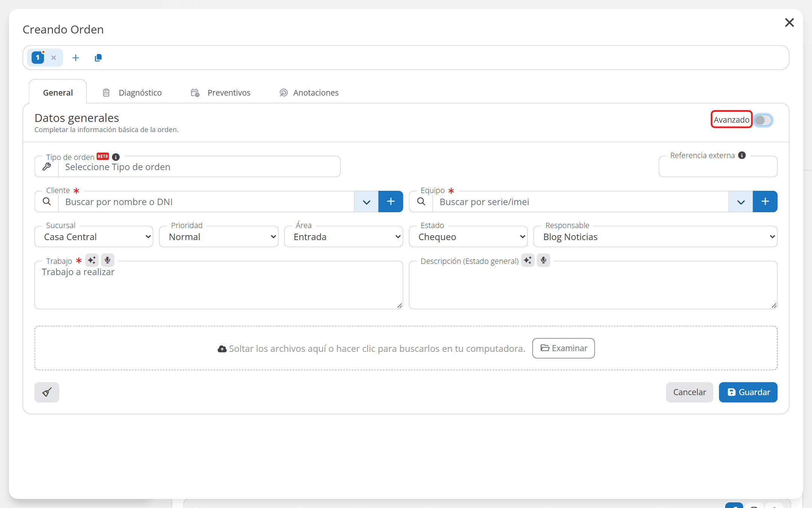Switch to the Diagnóstico tab
The height and width of the screenshot is (508, 812).
(132, 93)
